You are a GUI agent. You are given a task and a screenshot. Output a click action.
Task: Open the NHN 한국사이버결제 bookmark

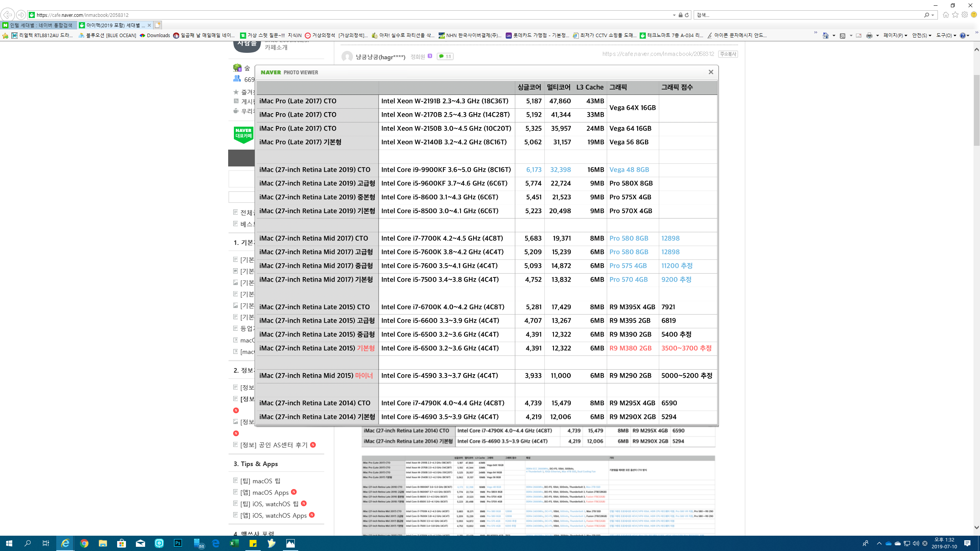470,35
